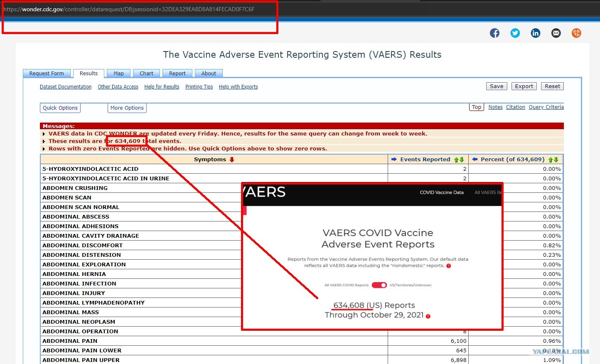The width and height of the screenshot is (600, 364).
Task: Open COVID Vaccine Data in the inset menu
Action: (442, 192)
